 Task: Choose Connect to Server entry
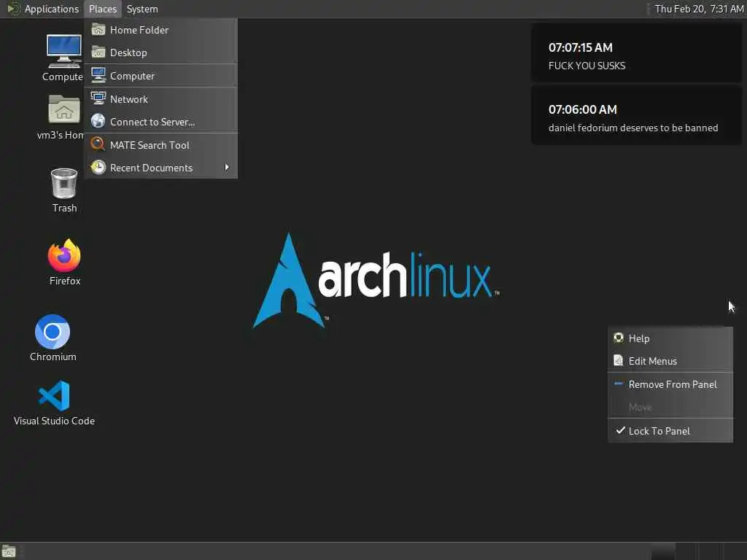[x=161, y=122]
